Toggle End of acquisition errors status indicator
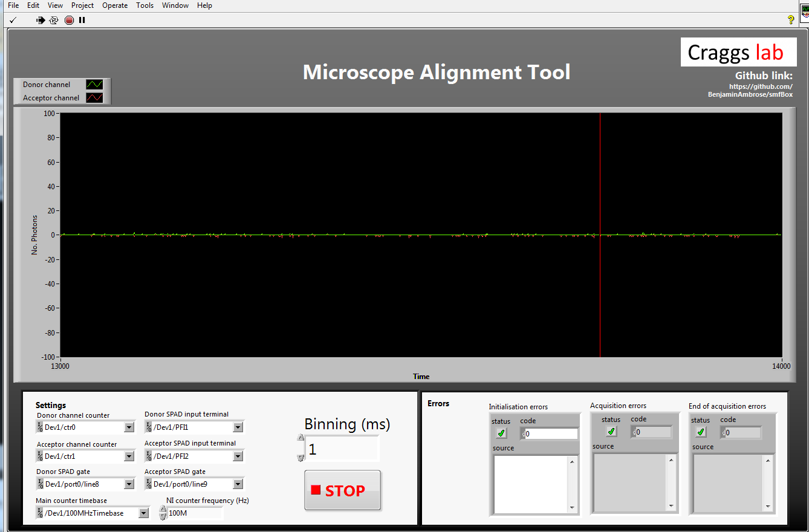The image size is (809, 532). pyautogui.click(x=701, y=432)
